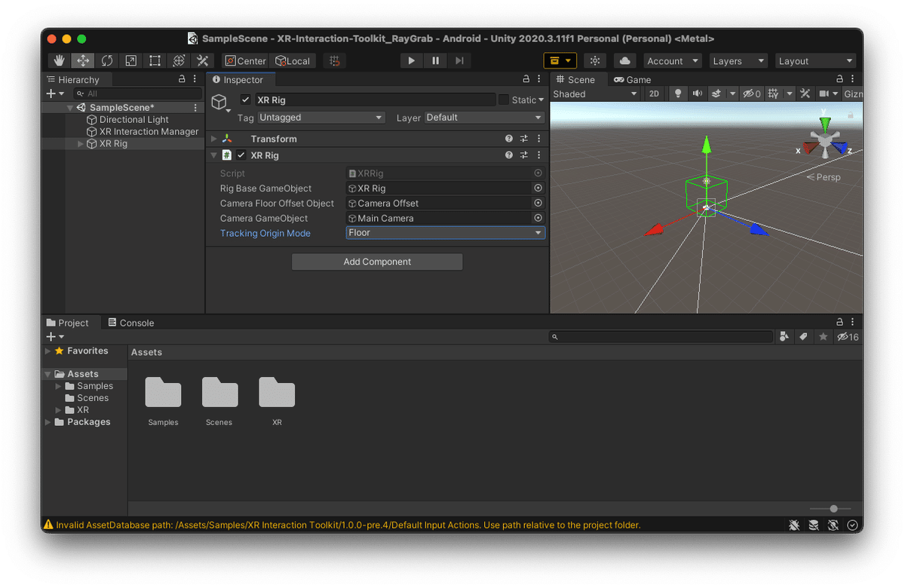Toggle the XR Rig GameObject active checkbox
This screenshot has height=588, width=905.
pos(246,100)
